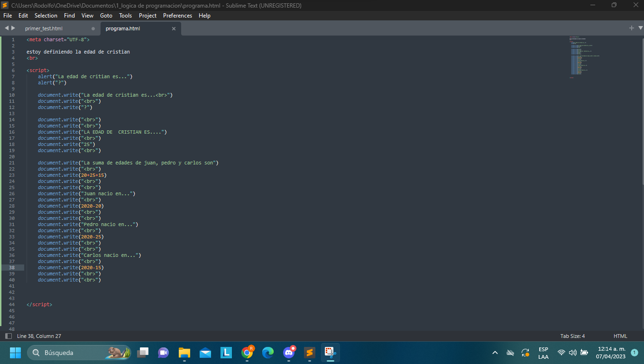Viewport: 644px width, 364px height.
Task: Open the File menu
Action: [8, 16]
